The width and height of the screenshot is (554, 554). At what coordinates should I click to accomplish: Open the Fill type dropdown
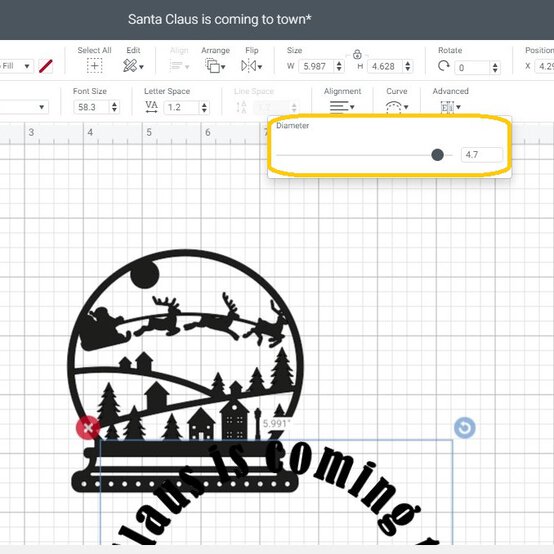[17, 66]
